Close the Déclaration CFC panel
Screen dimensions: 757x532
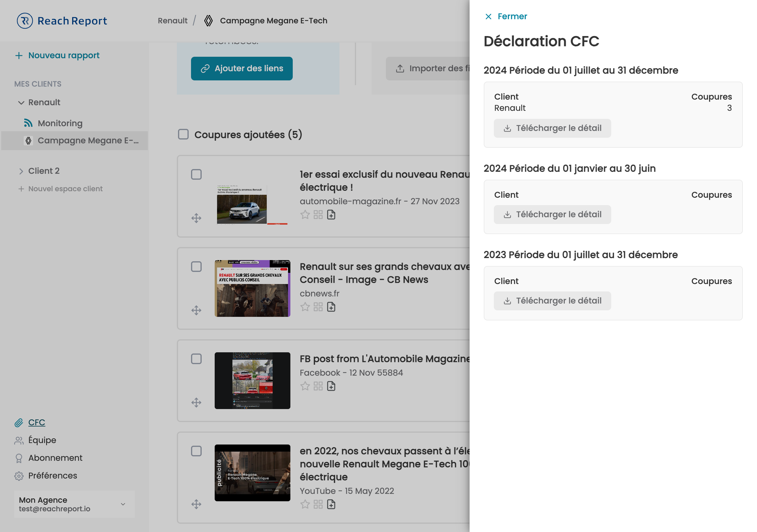click(506, 16)
